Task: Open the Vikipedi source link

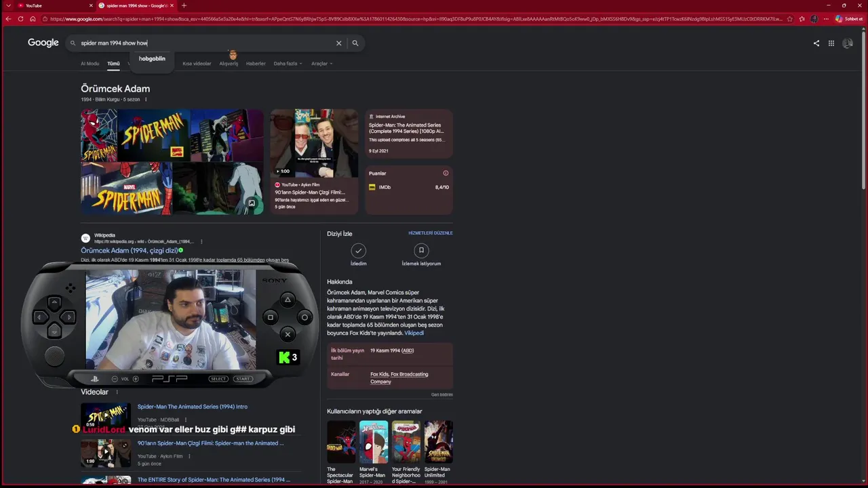Action: [x=414, y=333]
